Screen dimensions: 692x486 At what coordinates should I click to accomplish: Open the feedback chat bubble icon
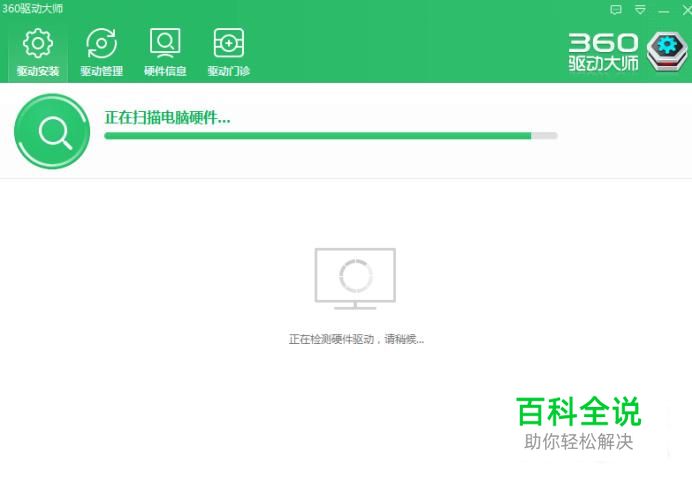(616, 10)
